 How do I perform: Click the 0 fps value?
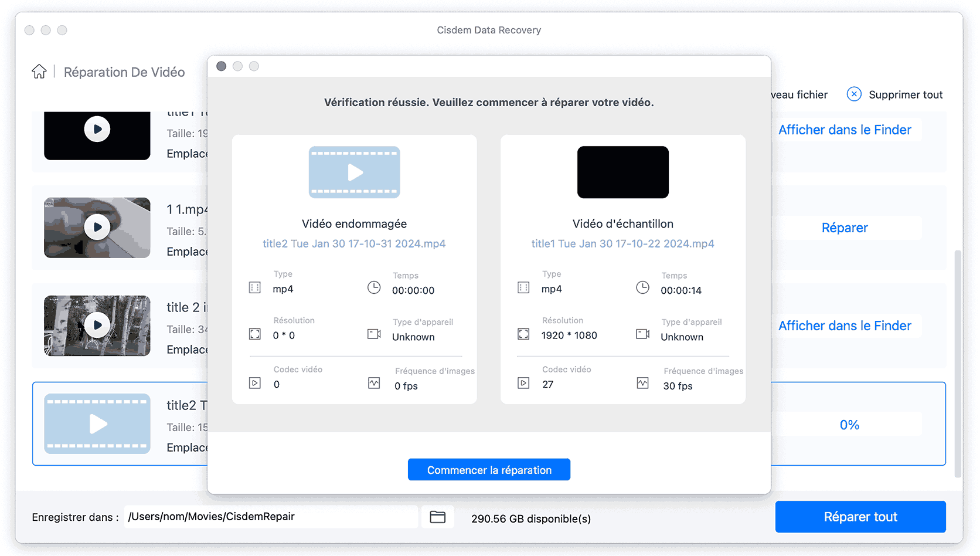(406, 386)
